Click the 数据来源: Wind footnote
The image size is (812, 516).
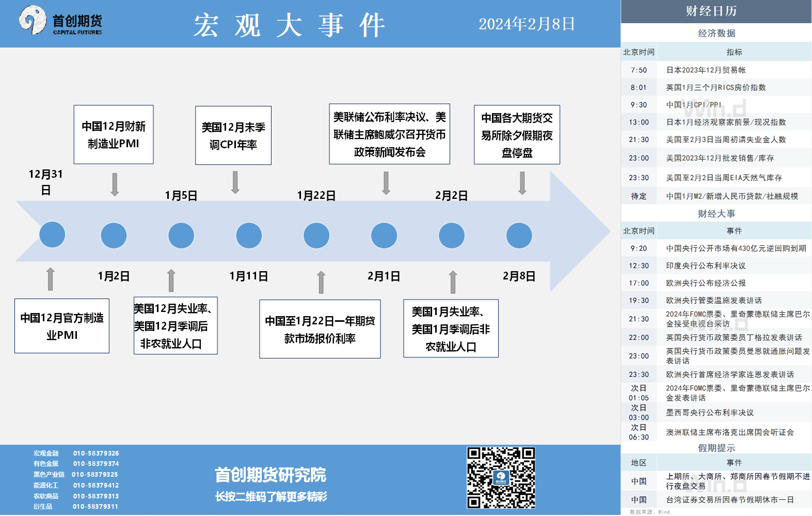tap(649, 512)
